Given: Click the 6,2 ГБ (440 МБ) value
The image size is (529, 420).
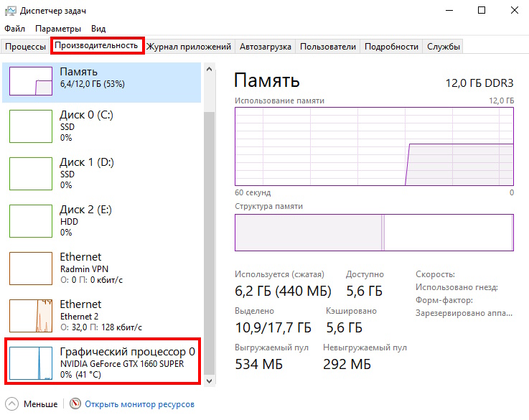Looking at the screenshot, I should tap(283, 291).
